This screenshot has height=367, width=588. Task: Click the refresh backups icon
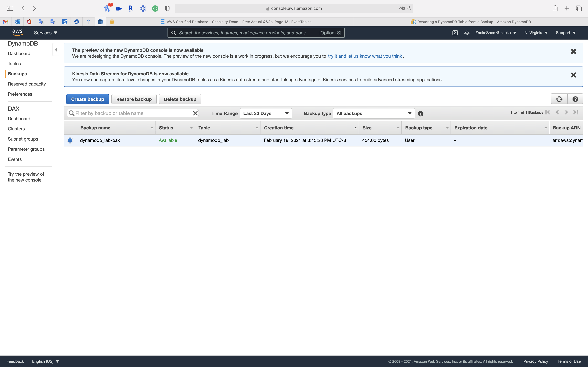(x=559, y=99)
